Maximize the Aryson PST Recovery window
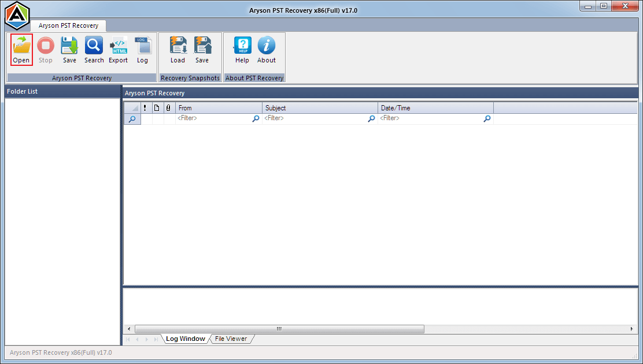Screen dimensions: 643x364 [604, 6]
